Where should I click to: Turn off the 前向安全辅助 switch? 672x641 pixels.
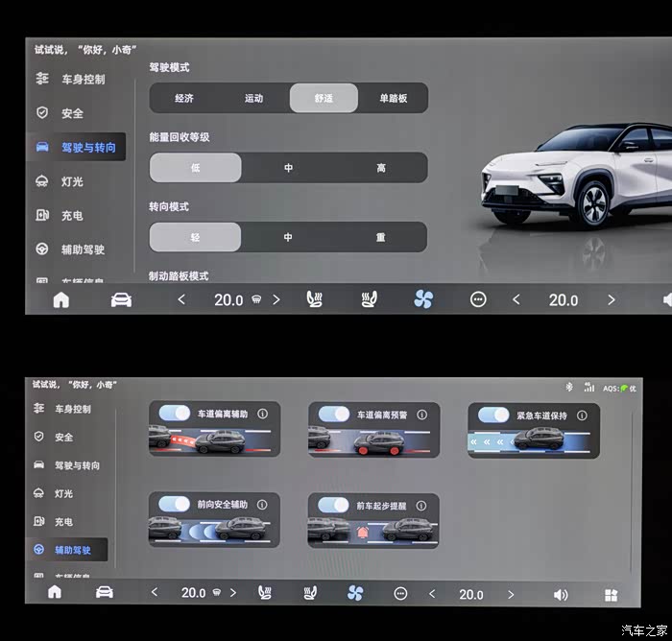[175, 504]
